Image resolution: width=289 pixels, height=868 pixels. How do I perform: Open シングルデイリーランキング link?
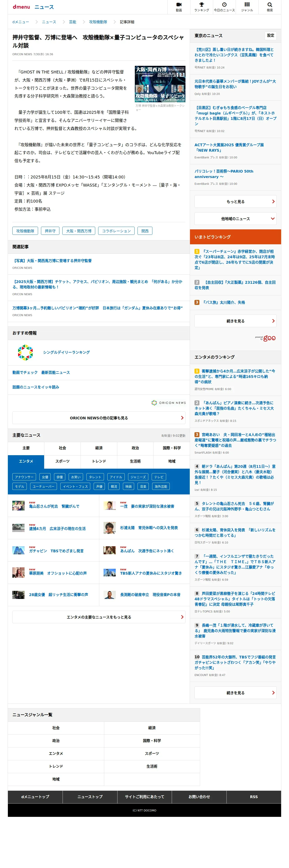pos(66,352)
